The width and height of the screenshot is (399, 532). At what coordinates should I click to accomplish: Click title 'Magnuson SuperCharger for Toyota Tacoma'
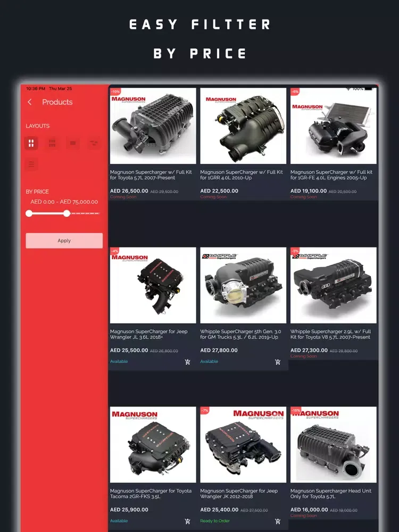(151, 494)
